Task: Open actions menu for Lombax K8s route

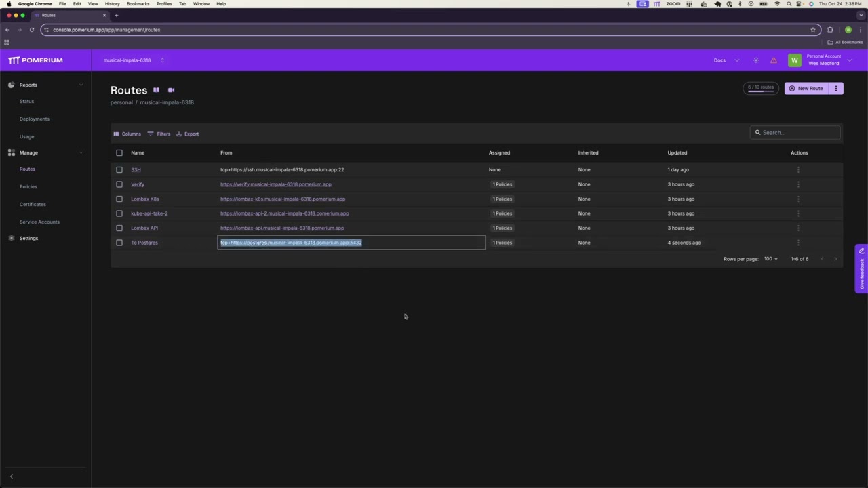Action: 798,199
